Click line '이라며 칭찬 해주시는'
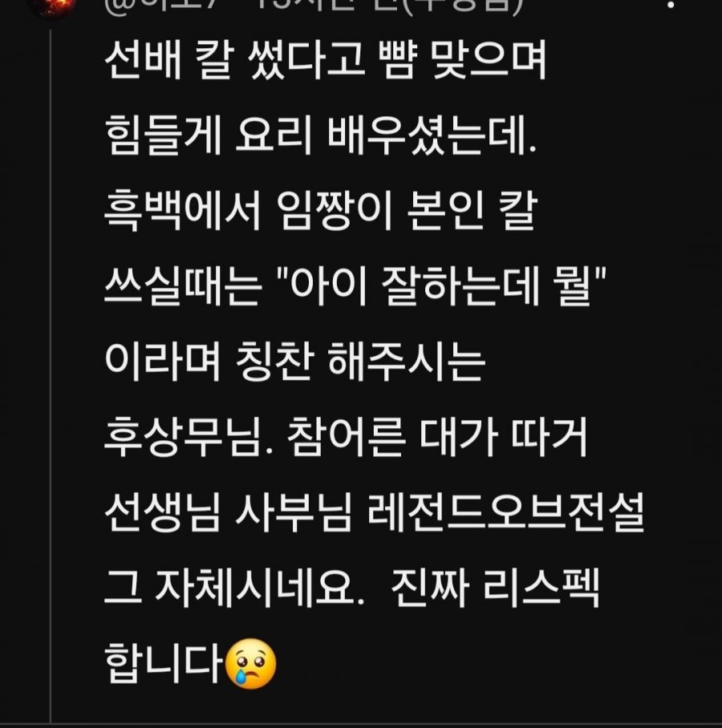This screenshot has width=722, height=728. (x=295, y=362)
